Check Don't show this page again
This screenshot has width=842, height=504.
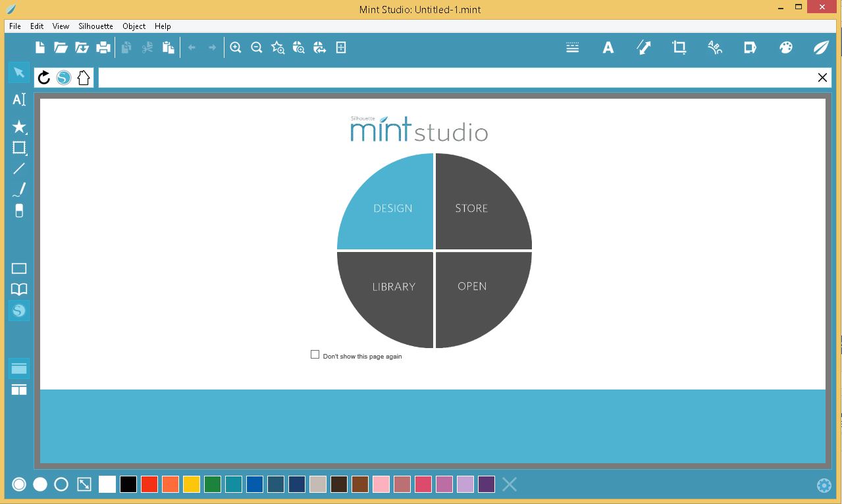click(x=315, y=355)
